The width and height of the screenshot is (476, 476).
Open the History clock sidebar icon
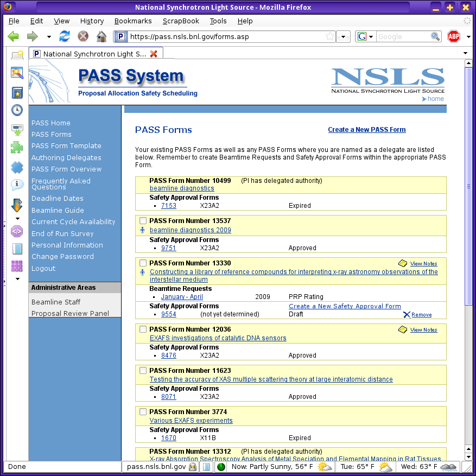(17, 110)
